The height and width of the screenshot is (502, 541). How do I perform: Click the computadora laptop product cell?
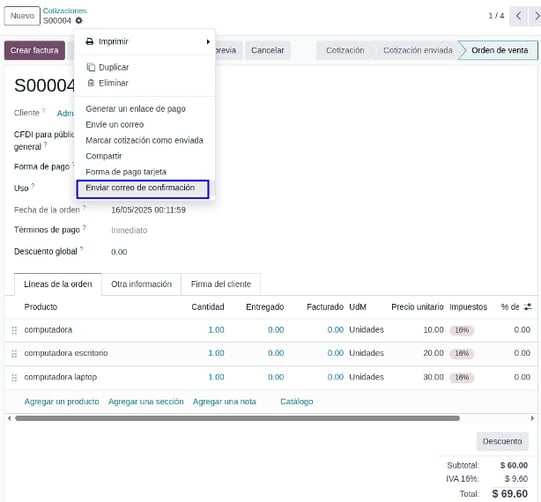tap(60, 377)
